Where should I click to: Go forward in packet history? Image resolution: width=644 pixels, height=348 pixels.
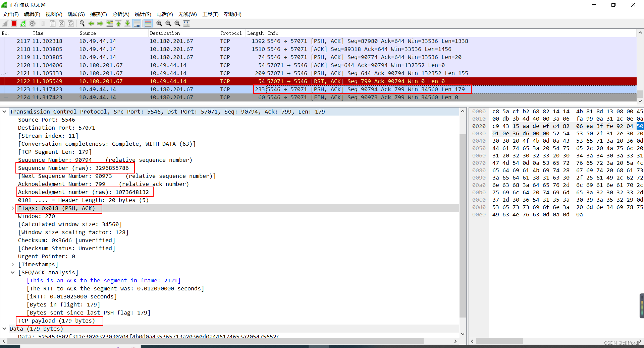click(x=100, y=23)
